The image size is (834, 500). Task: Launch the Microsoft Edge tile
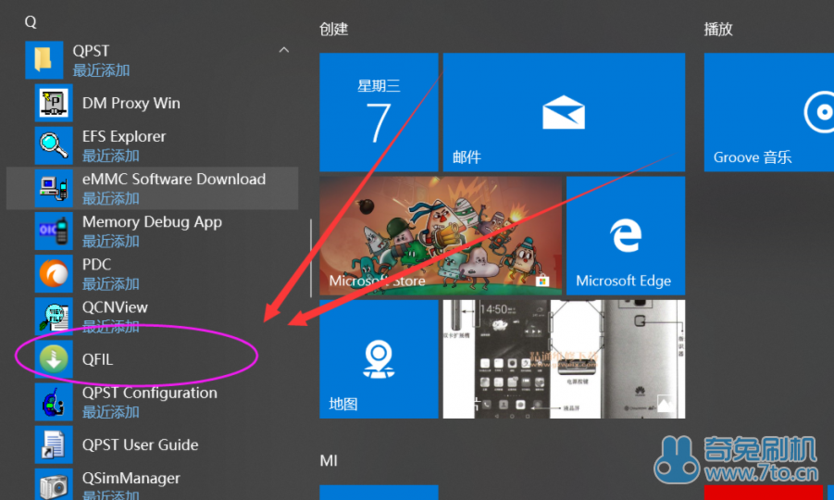[x=626, y=236]
